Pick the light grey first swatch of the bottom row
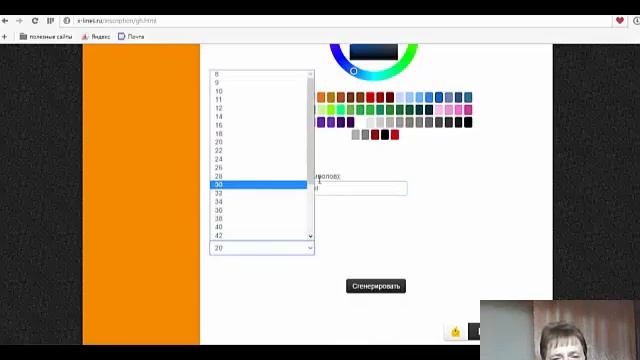The image size is (640, 360). tap(356, 135)
